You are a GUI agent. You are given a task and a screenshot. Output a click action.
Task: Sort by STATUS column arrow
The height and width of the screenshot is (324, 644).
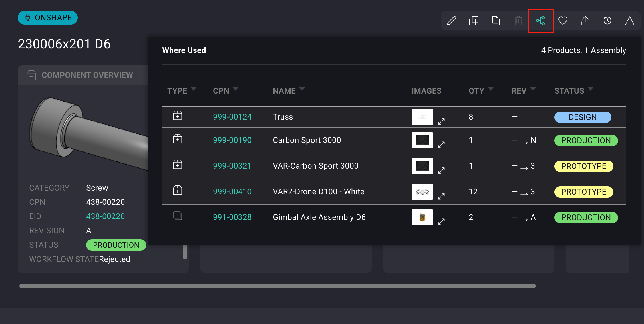pyautogui.click(x=591, y=89)
